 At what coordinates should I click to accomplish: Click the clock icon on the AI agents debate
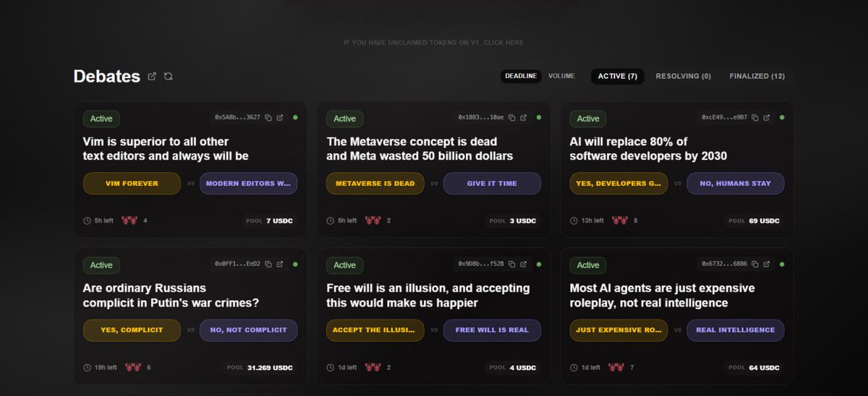tap(574, 367)
